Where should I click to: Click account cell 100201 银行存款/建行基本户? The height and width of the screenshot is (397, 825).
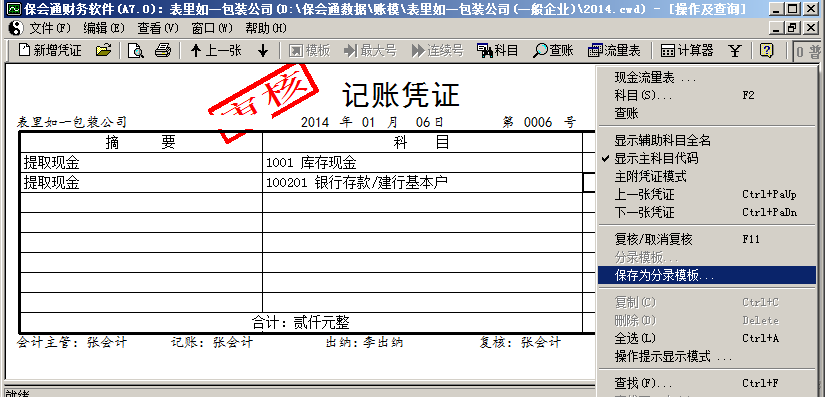(422, 182)
